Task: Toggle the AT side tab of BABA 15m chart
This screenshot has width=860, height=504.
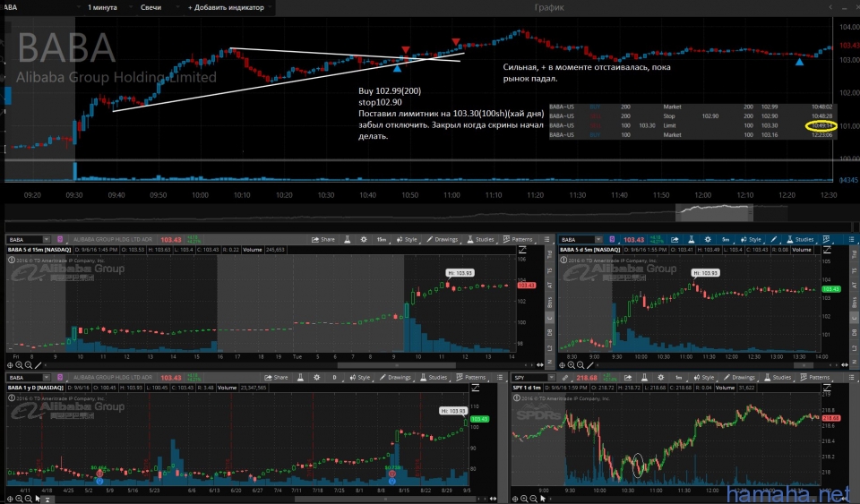Action: pos(549,286)
